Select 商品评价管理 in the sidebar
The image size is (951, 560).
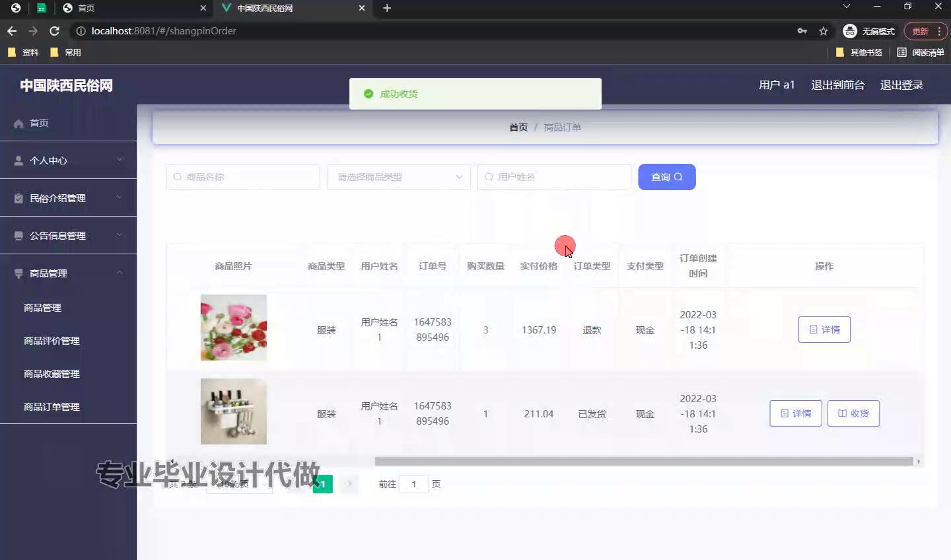[52, 341]
